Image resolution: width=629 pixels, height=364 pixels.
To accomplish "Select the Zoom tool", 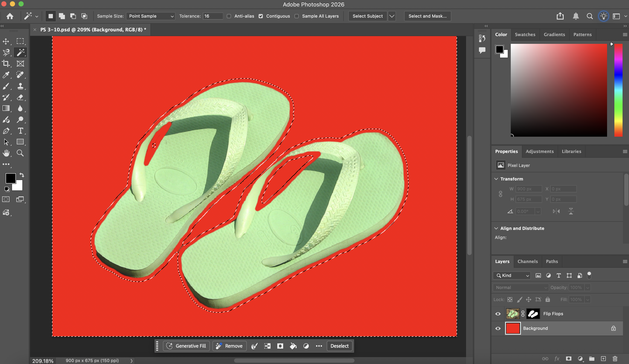I will (x=20, y=153).
